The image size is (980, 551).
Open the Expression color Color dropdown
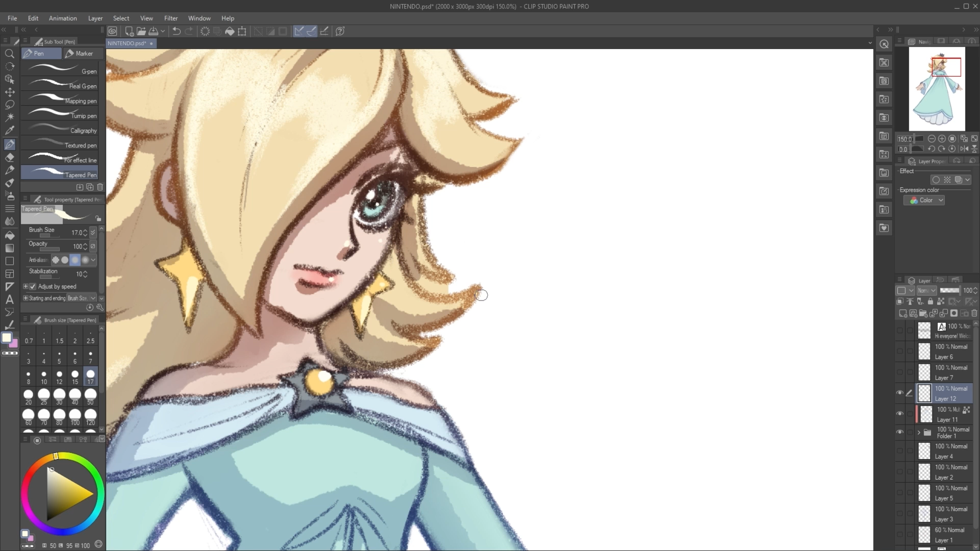pyautogui.click(x=924, y=201)
